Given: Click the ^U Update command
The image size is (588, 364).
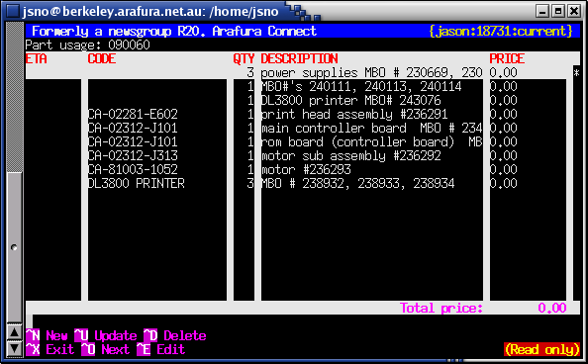Looking at the screenshot, I should pos(106,335).
